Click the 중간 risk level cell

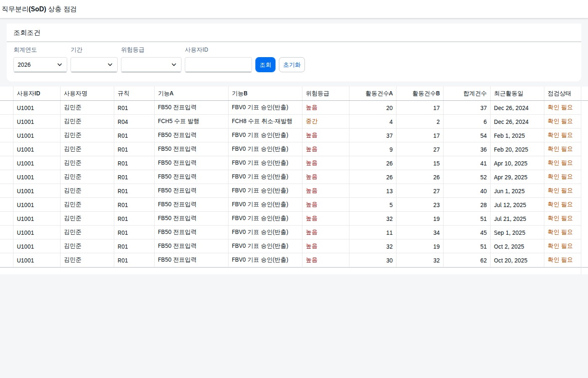[x=326, y=122]
